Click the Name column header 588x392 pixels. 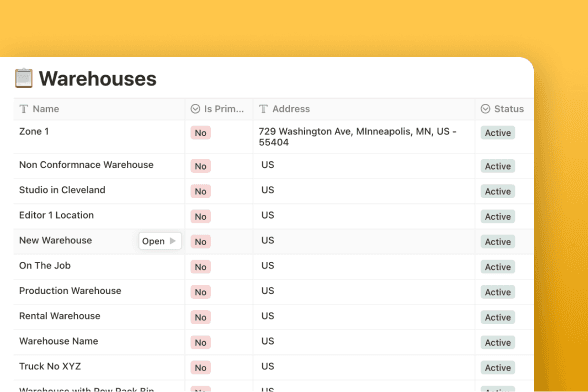(x=99, y=109)
